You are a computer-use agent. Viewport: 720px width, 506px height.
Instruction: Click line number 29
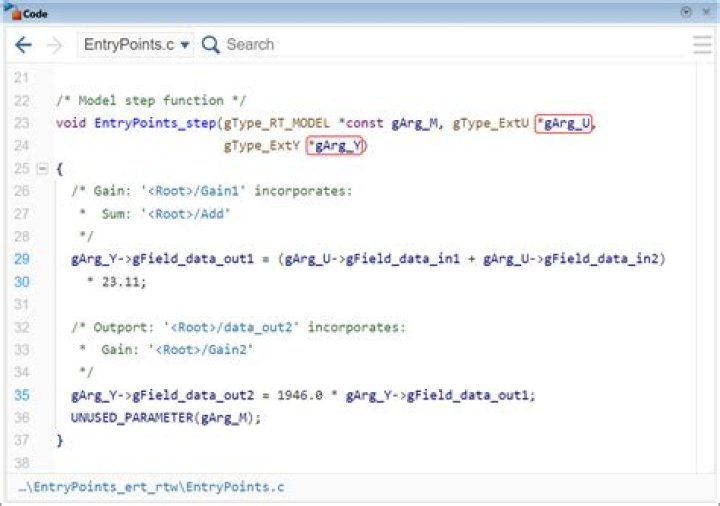click(x=22, y=259)
